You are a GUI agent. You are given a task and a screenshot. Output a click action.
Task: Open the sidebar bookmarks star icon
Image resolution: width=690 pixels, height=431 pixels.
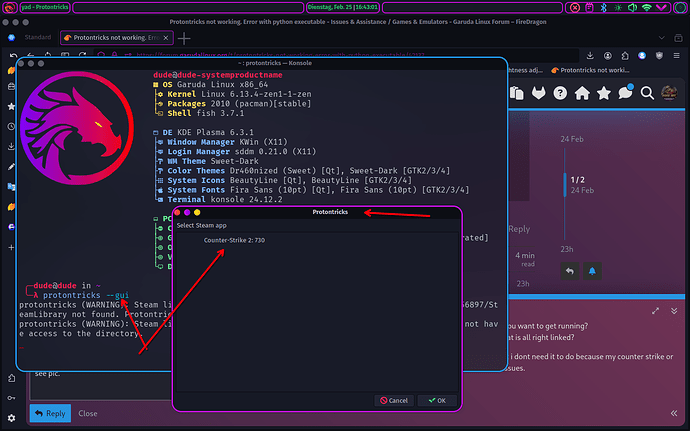tap(11, 107)
